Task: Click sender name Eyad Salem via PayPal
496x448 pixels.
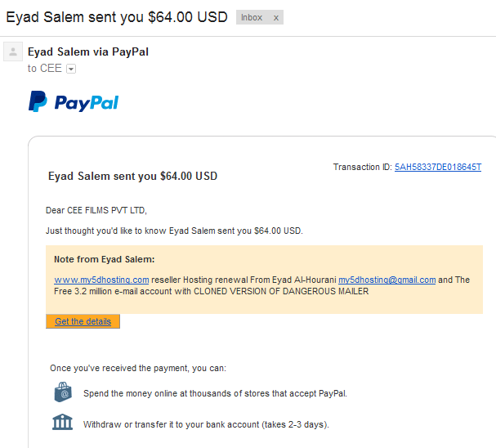Action: click(x=88, y=52)
